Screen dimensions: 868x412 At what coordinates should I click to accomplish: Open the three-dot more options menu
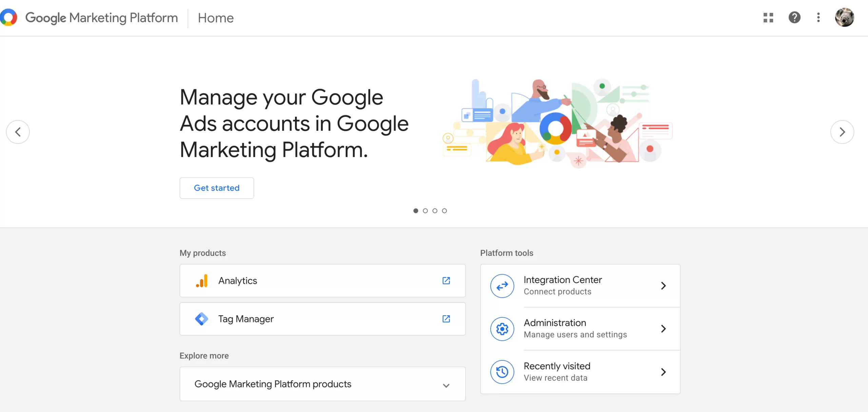coord(818,18)
